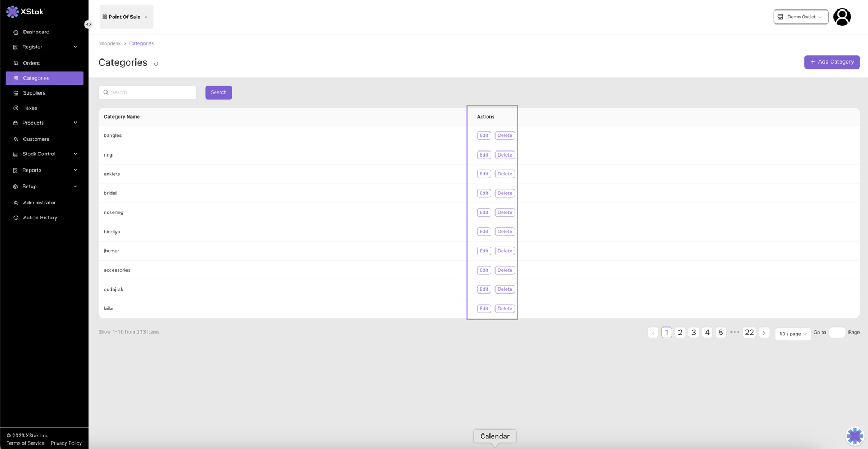Image resolution: width=868 pixels, height=449 pixels.
Task: Click the category search input field
Action: [151, 92]
